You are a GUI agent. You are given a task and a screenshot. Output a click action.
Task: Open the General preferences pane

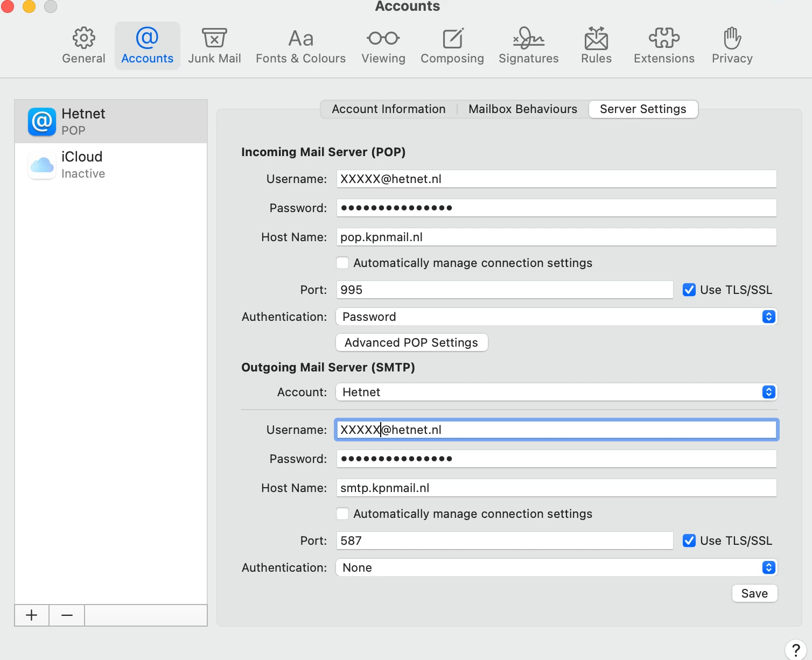pos(83,46)
